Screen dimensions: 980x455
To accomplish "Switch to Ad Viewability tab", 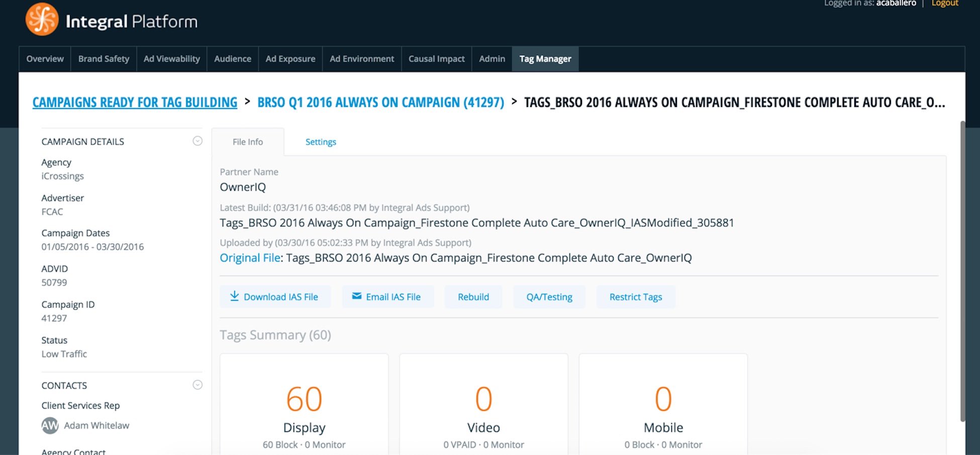I will pos(172,59).
